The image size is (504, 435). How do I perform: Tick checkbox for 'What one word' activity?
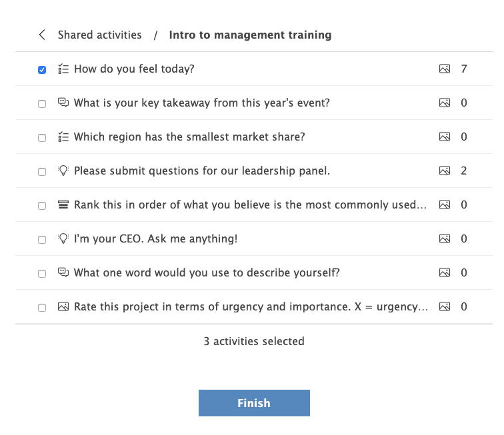tap(42, 273)
